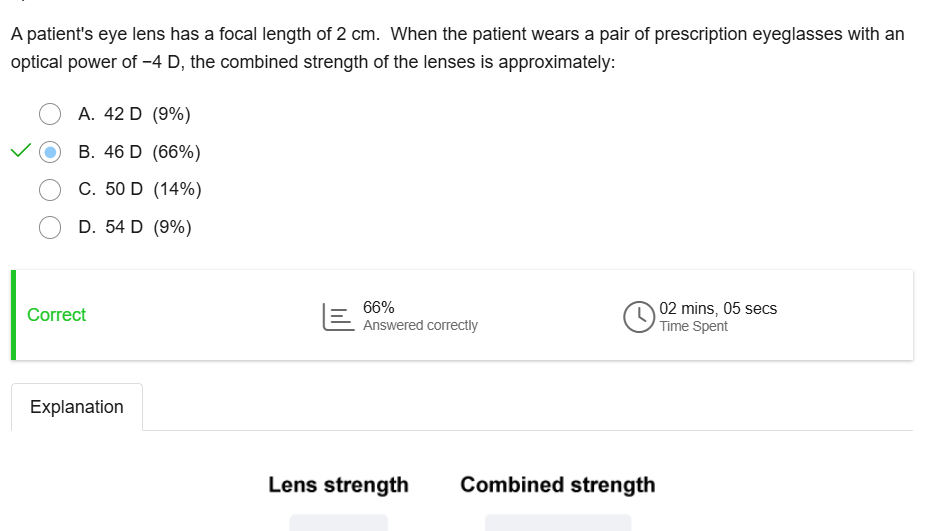The height and width of the screenshot is (531, 934).
Task: Click the gray box under Combined strength
Action: [557, 522]
